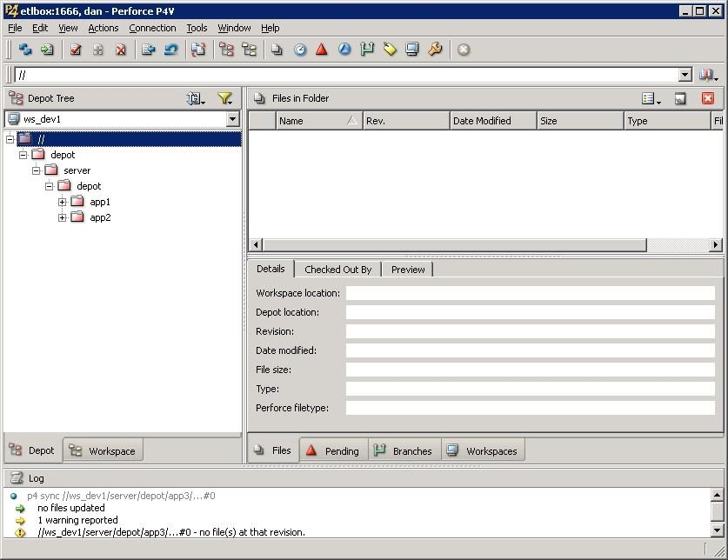This screenshot has height=560, width=728.
Task: Click the Submit changelist toolbar icon
Action: pyautogui.click(x=149, y=50)
